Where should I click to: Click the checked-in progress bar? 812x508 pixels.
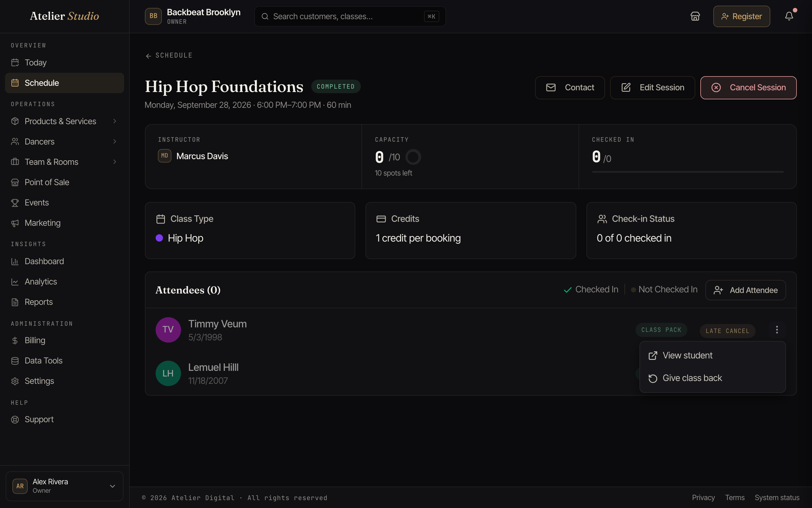coord(687,172)
